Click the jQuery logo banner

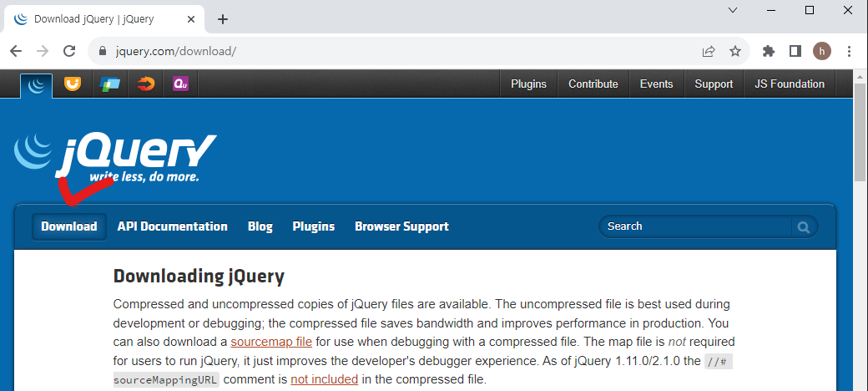pos(115,157)
